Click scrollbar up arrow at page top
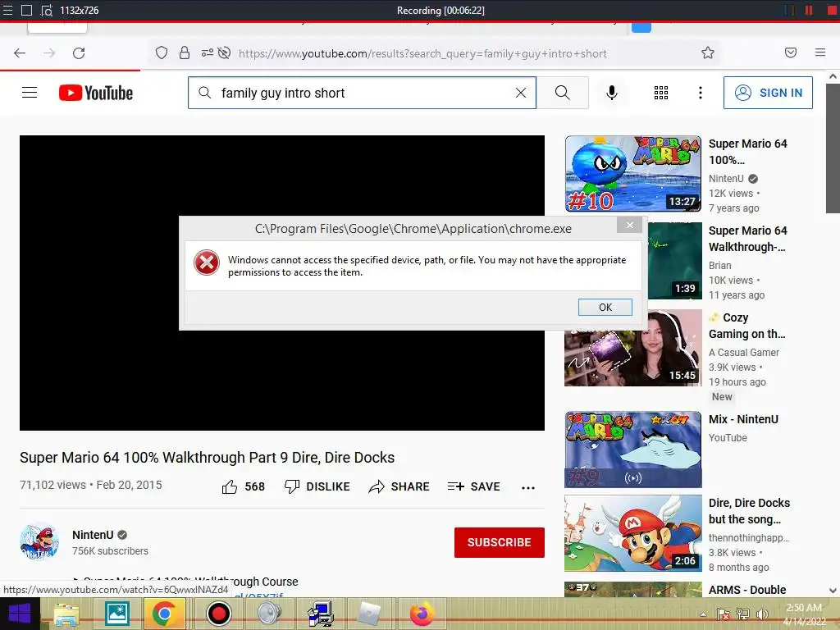840x630 pixels. pyautogui.click(x=833, y=76)
